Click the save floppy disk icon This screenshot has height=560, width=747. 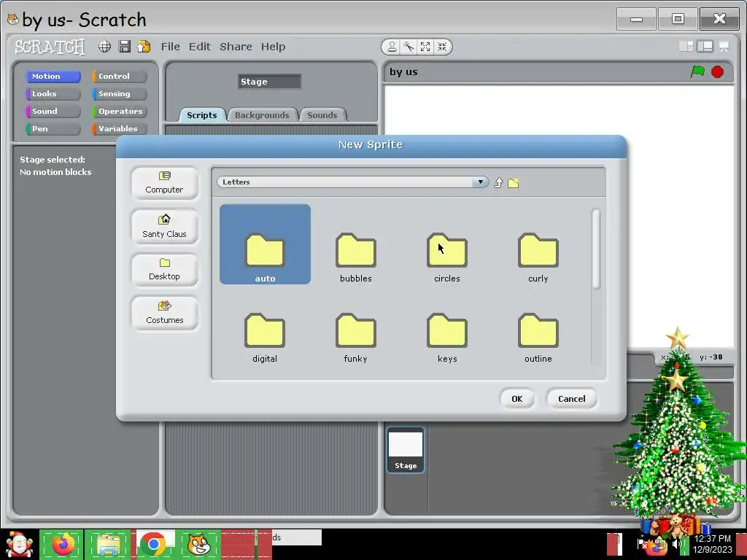coord(124,47)
